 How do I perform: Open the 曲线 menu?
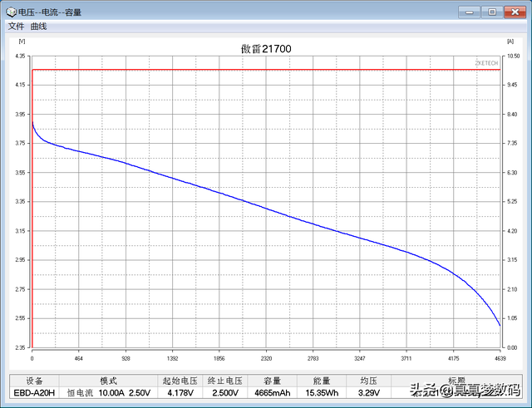38,26
